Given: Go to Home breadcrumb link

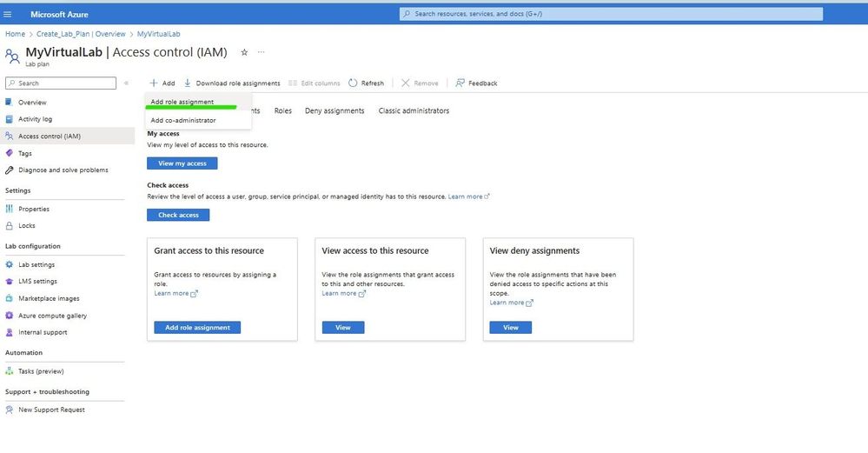Looking at the screenshot, I should click(15, 34).
